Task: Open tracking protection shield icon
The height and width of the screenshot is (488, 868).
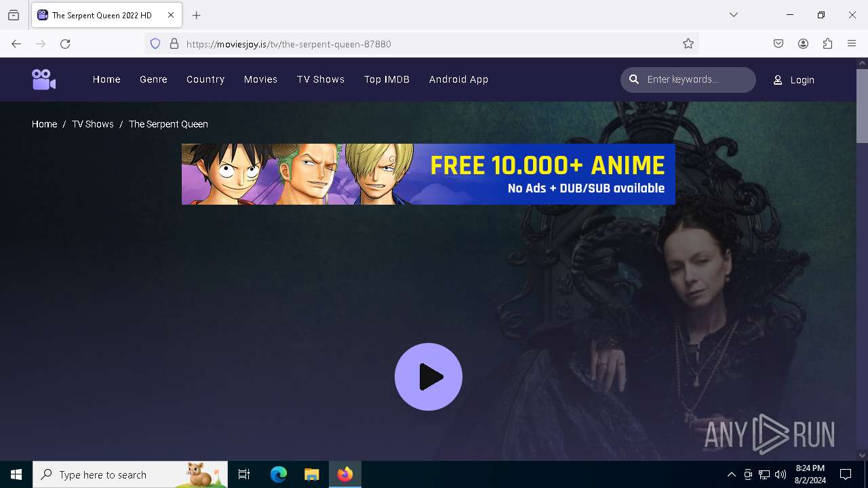Action: [x=155, y=44]
